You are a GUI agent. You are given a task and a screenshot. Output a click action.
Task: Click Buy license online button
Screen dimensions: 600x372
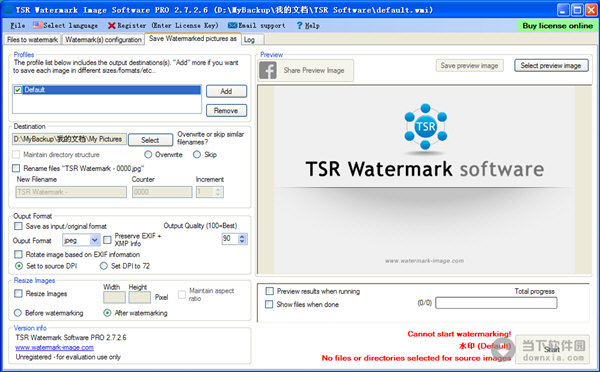point(557,26)
